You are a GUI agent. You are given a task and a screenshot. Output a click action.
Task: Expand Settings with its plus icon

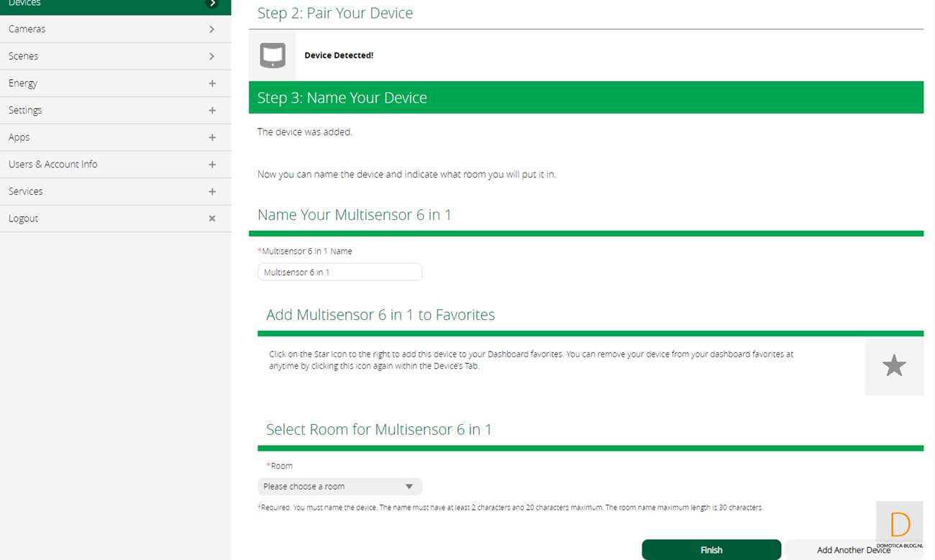pyautogui.click(x=211, y=111)
